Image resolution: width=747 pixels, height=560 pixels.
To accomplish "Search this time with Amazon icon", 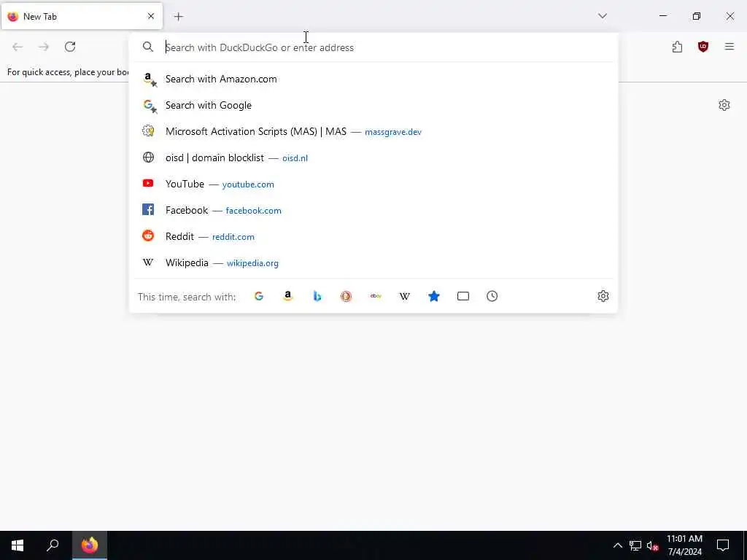I will click(287, 296).
